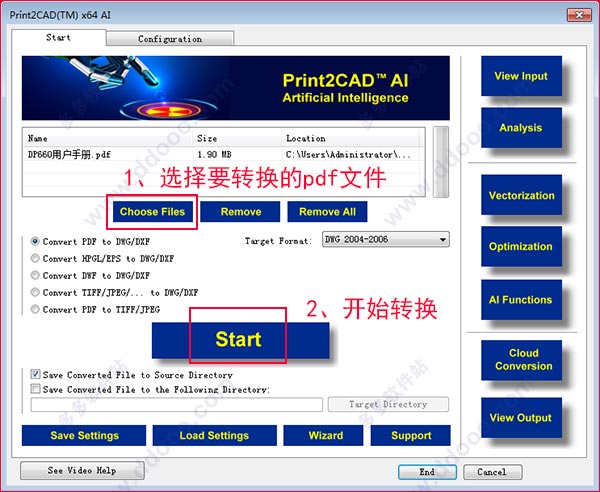Click the Cancel button
This screenshot has width=600, height=492.
click(492, 472)
